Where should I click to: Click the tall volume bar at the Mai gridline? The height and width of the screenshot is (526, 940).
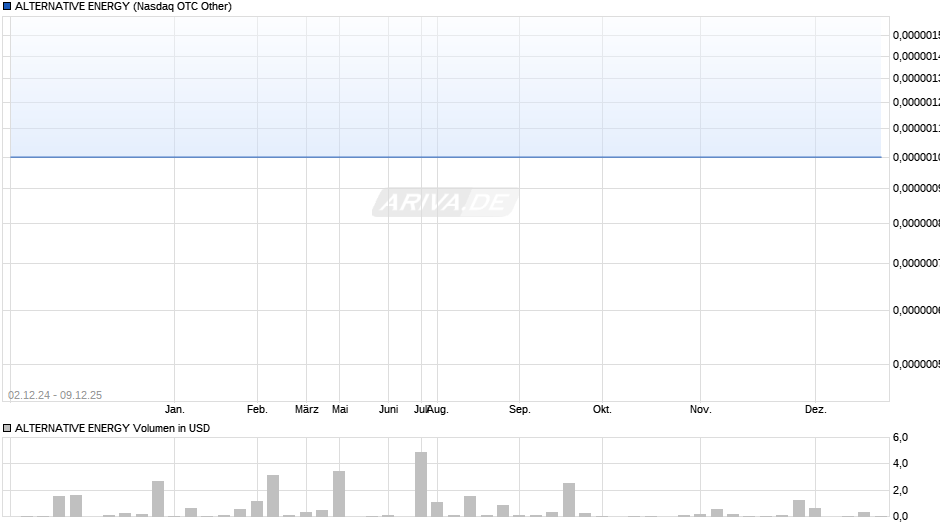click(x=339, y=494)
